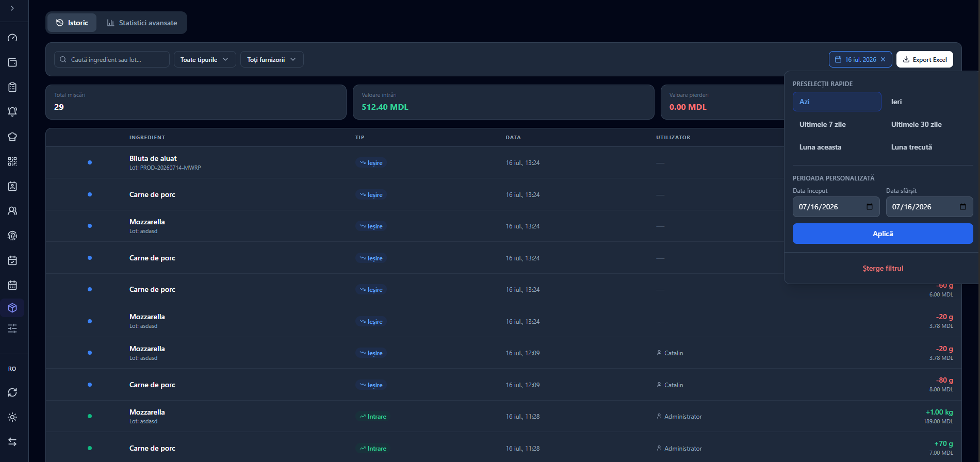Select the Luna aceasta preset
Screen dimensions: 980x462
pyautogui.click(x=837, y=147)
